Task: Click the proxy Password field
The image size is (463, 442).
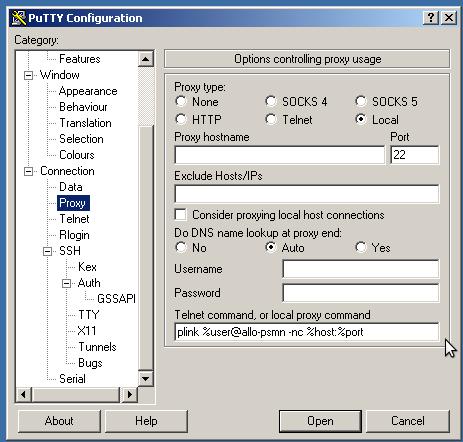Action: click(361, 293)
